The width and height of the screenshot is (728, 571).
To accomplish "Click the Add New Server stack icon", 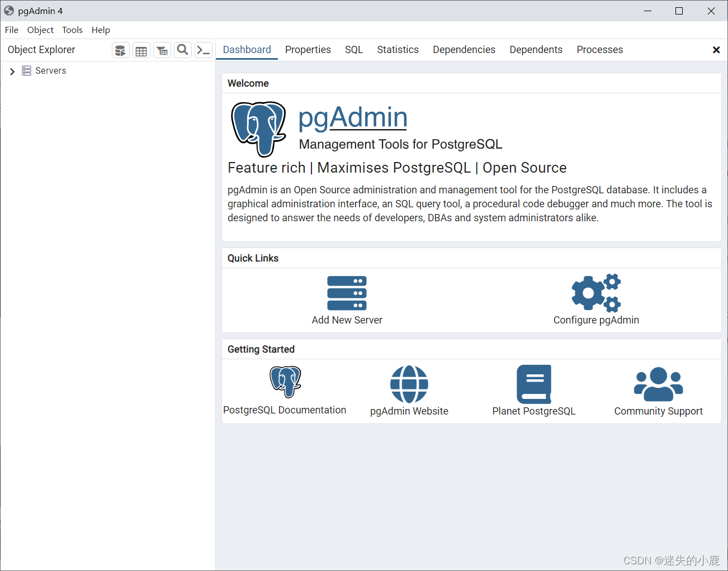I will (347, 293).
